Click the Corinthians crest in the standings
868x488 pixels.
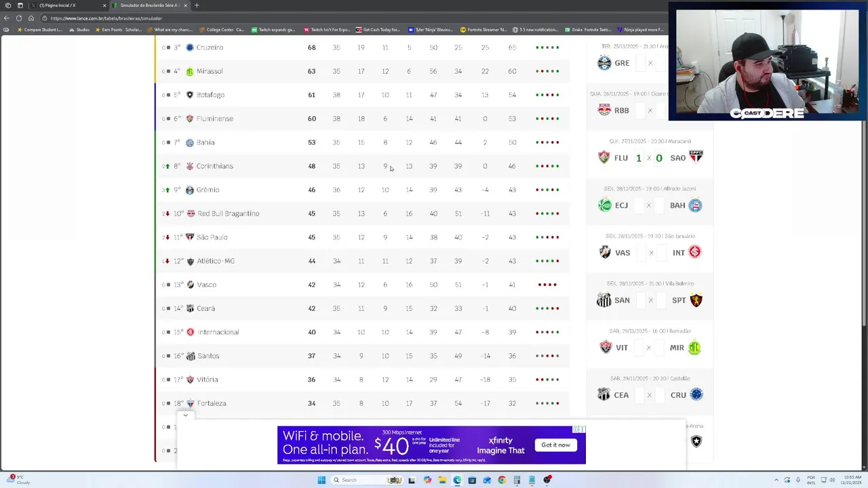(x=190, y=166)
